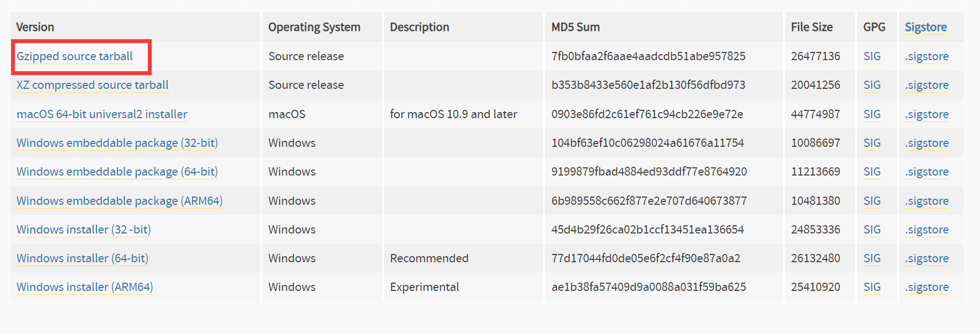This screenshot has width=980, height=334.
Task: Click macOS 64-bit universal2 installer link
Action: click(101, 114)
